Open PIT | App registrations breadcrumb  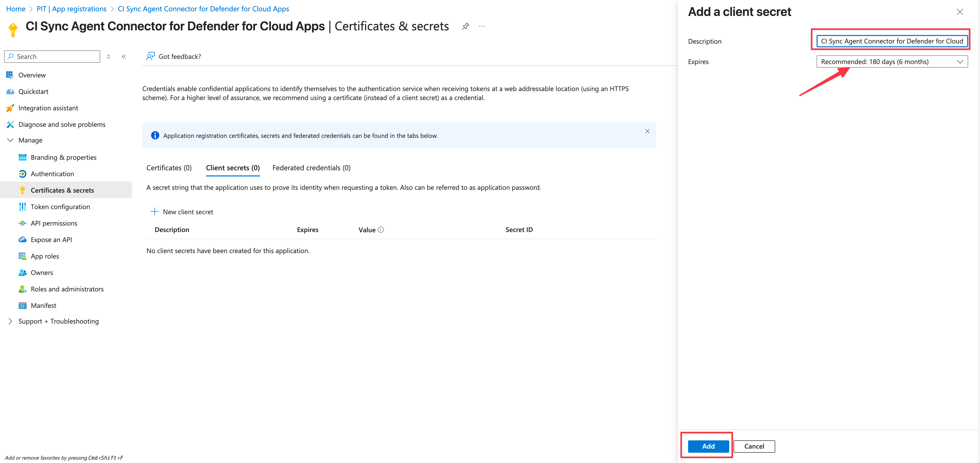[71, 9]
